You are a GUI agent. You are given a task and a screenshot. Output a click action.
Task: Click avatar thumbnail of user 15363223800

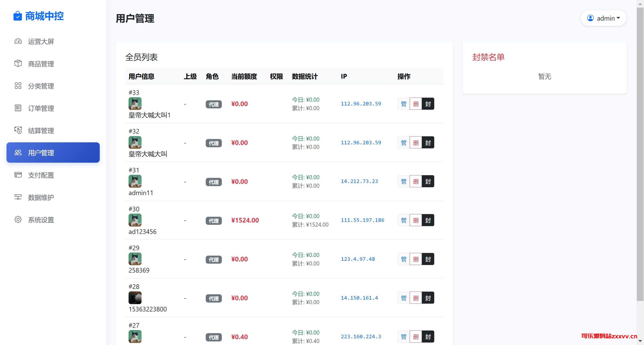tap(135, 298)
